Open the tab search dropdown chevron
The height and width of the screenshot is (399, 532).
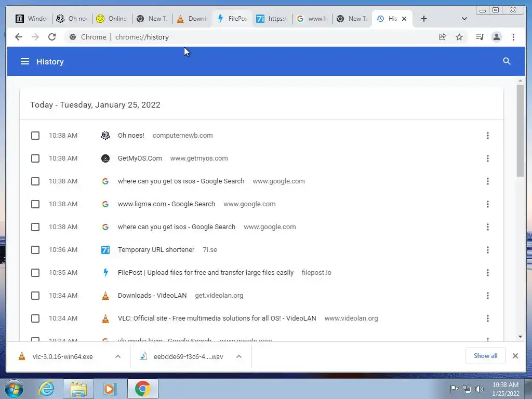click(x=464, y=19)
